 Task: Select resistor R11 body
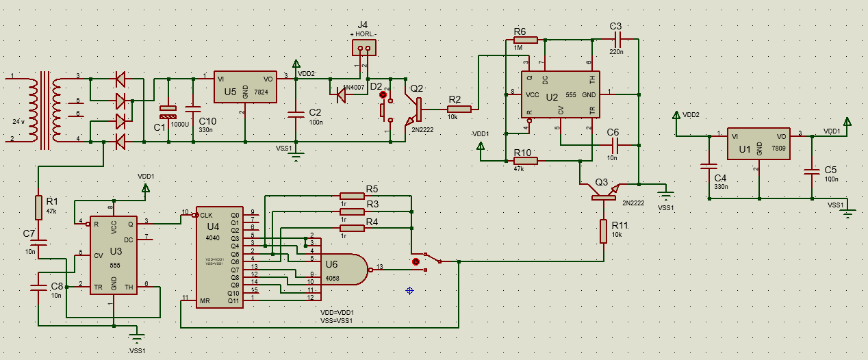click(x=604, y=231)
